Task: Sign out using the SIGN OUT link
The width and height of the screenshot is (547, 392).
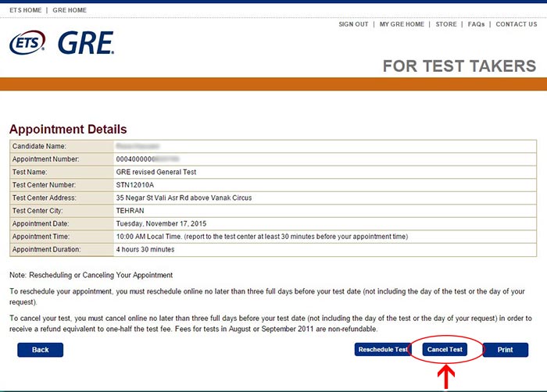Action: (353, 24)
